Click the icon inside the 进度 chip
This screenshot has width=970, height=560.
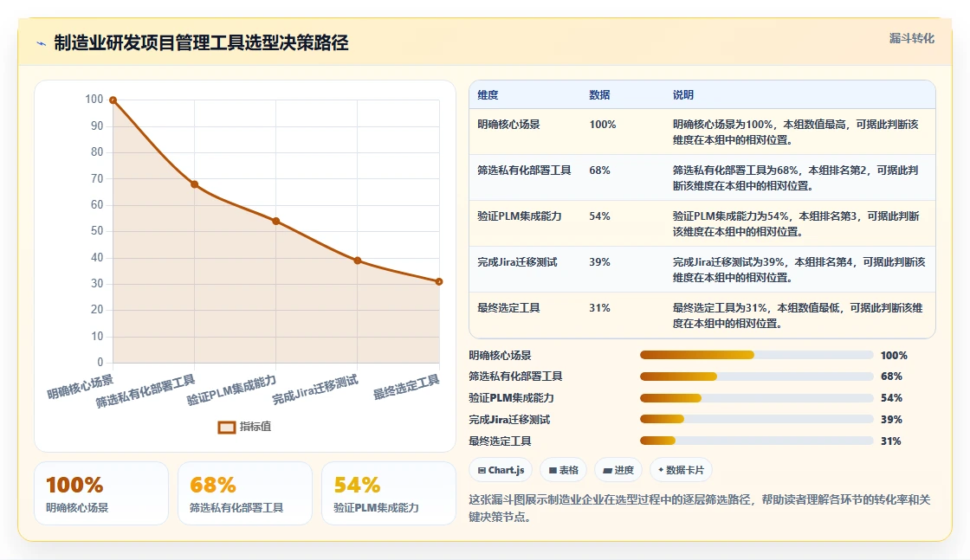point(607,470)
